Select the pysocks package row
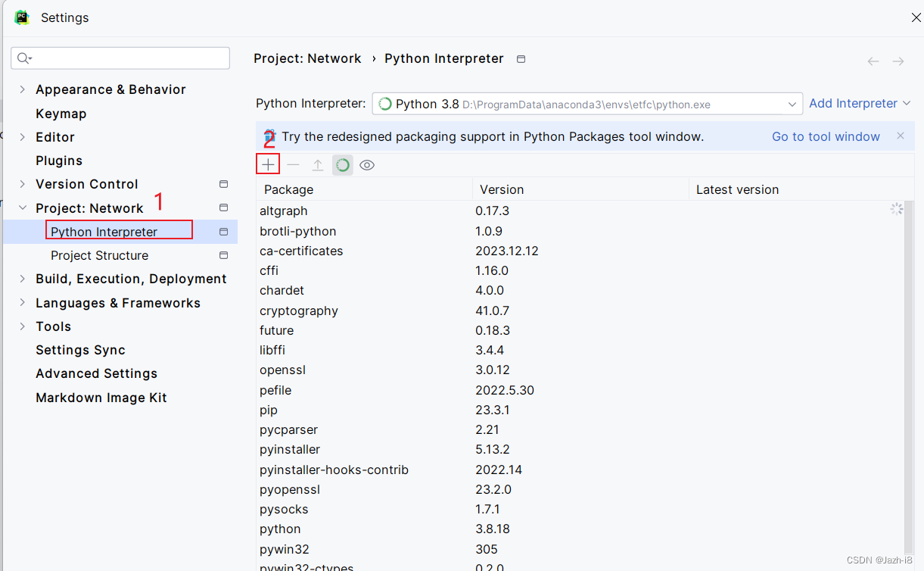This screenshot has height=571, width=924. point(580,509)
